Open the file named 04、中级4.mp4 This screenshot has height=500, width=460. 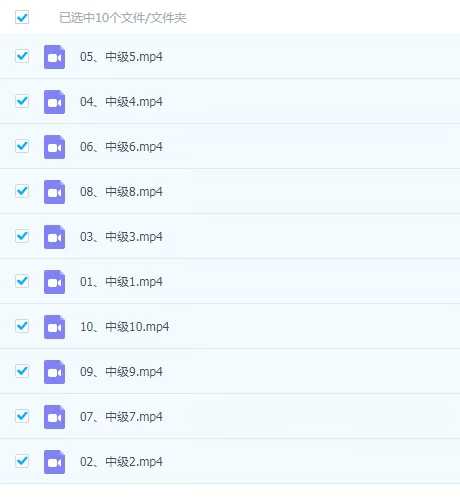pos(121,102)
